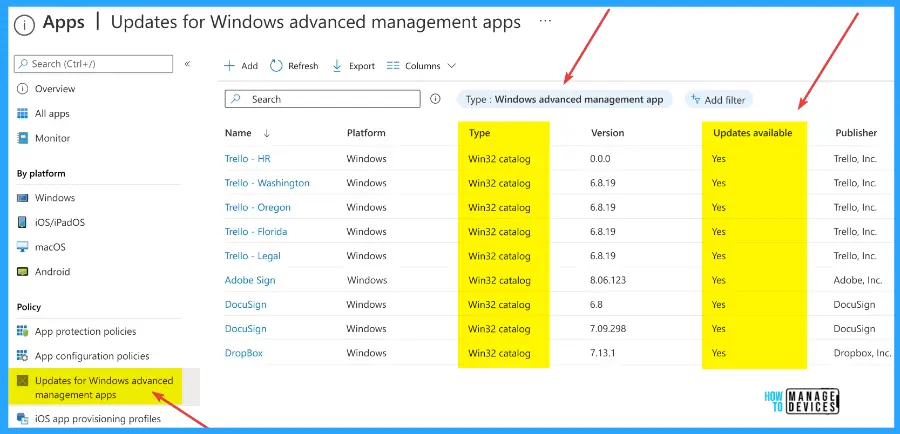Click the sidebar Search (Ctrl+/) field
This screenshot has width=900, height=434.
pyautogui.click(x=93, y=64)
